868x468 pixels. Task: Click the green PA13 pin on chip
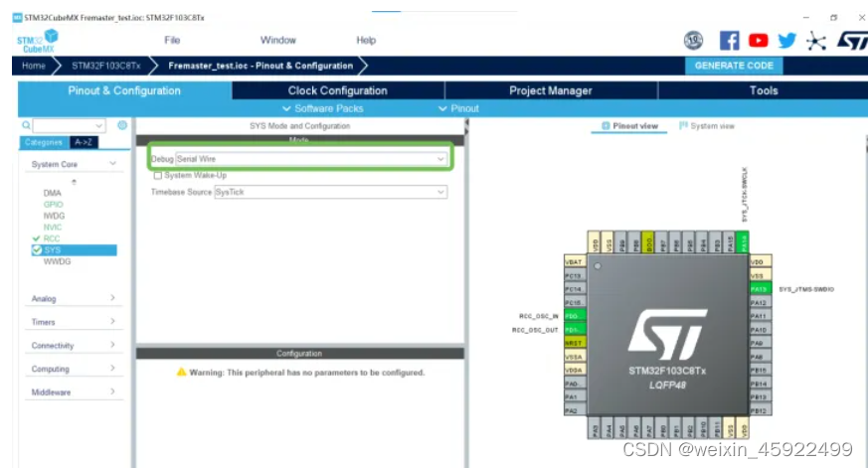760,289
